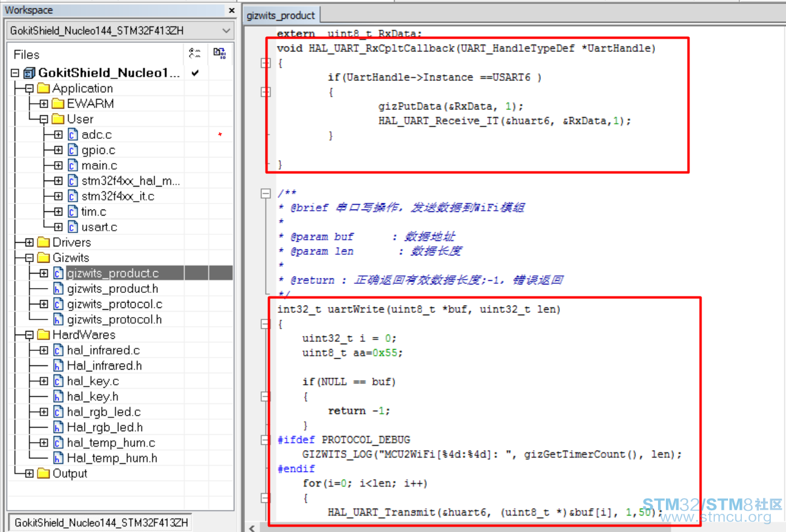The height and width of the screenshot is (532, 786).
Task: Click the GIZWITS_LOG call line
Action: tap(492, 454)
